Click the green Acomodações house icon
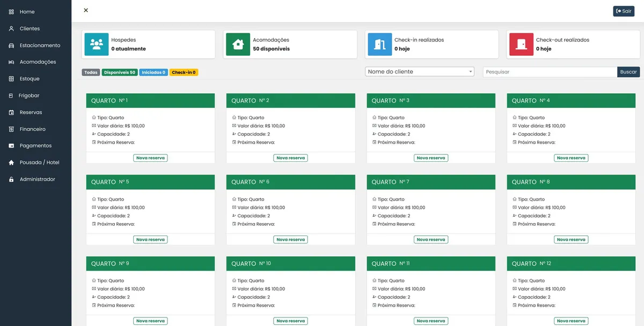This screenshot has height=326, width=644. tap(238, 45)
